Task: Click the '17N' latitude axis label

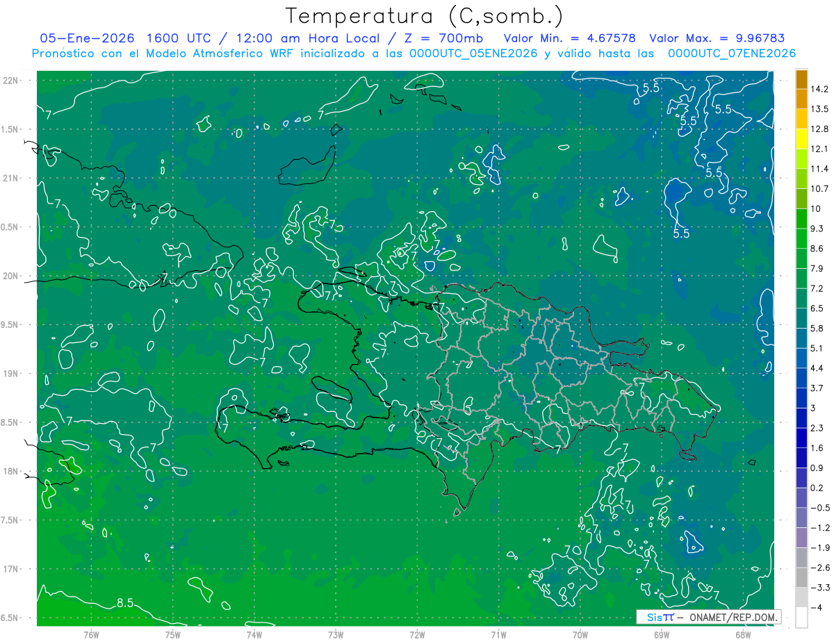Action: click(11, 570)
